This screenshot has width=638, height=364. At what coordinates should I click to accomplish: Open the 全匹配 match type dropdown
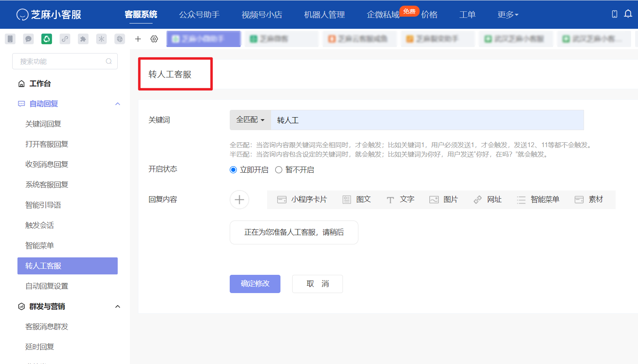pyautogui.click(x=250, y=120)
